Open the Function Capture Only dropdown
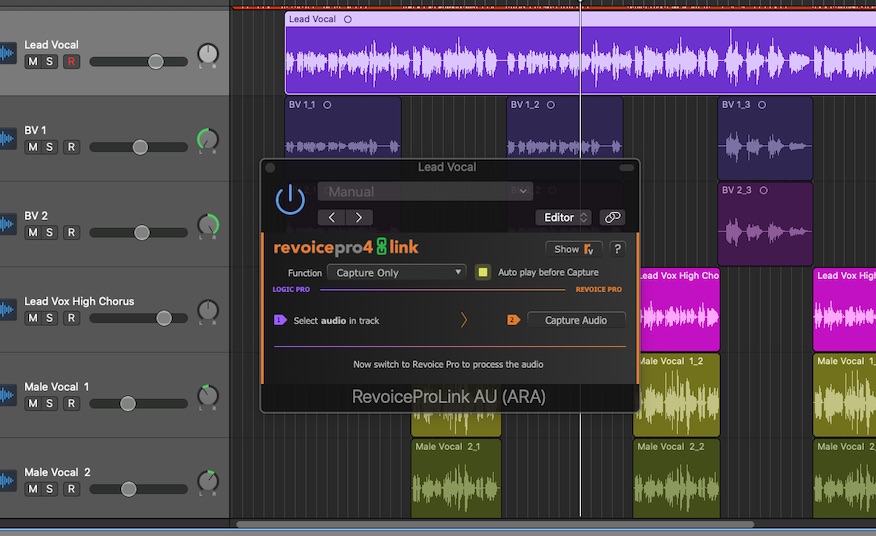The width and height of the screenshot is (876, 536). (x=397, y=273)
